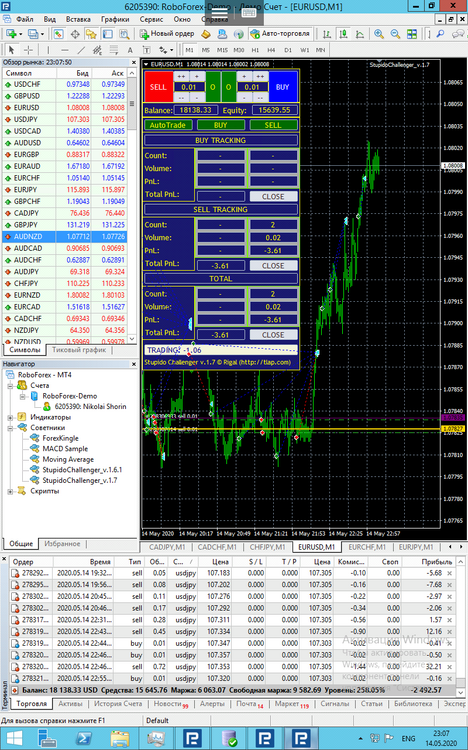Open the chart Profiles icon
Viewport: 468px width, 750px height.
click(33, 34)
